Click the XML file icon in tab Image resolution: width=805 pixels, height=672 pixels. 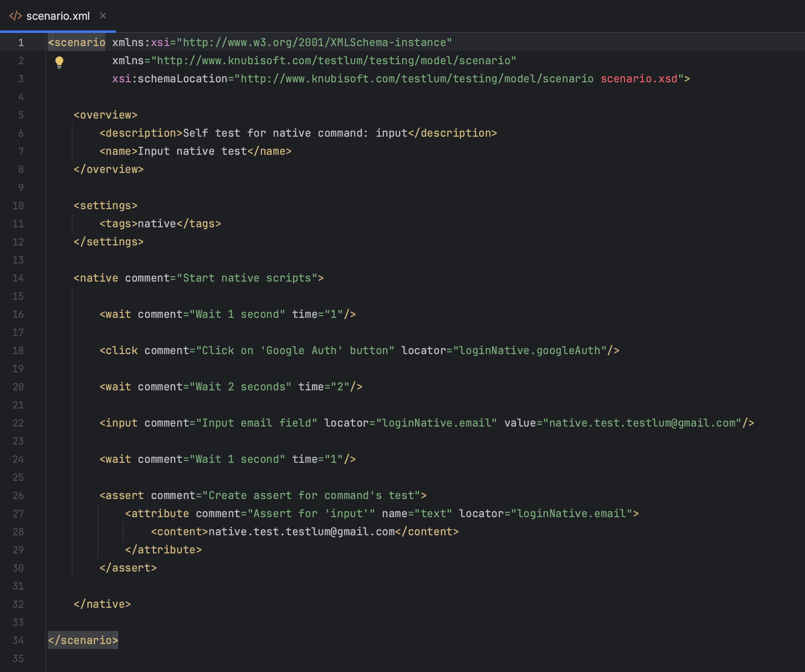[x=15, y=16]
